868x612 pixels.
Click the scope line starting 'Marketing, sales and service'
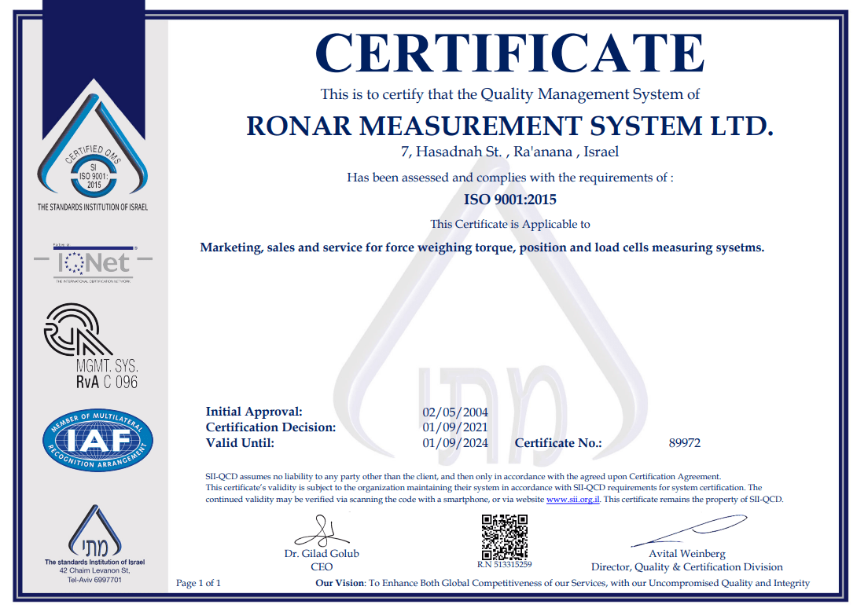(482, 247)
